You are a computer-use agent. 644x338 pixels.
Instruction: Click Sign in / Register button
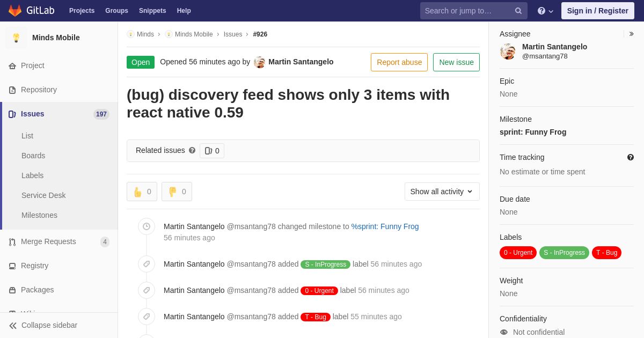pyautogui.click(x=598, y=11)
